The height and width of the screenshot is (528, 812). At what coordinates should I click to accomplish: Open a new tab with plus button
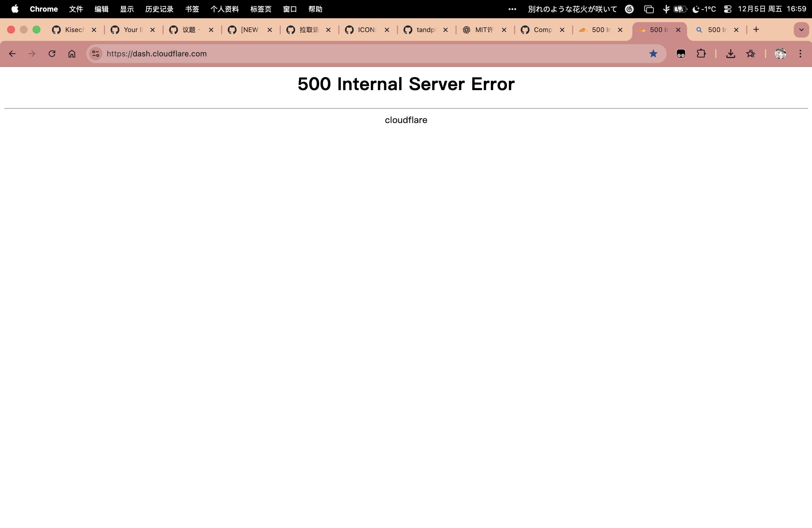(x=756, y=30)
